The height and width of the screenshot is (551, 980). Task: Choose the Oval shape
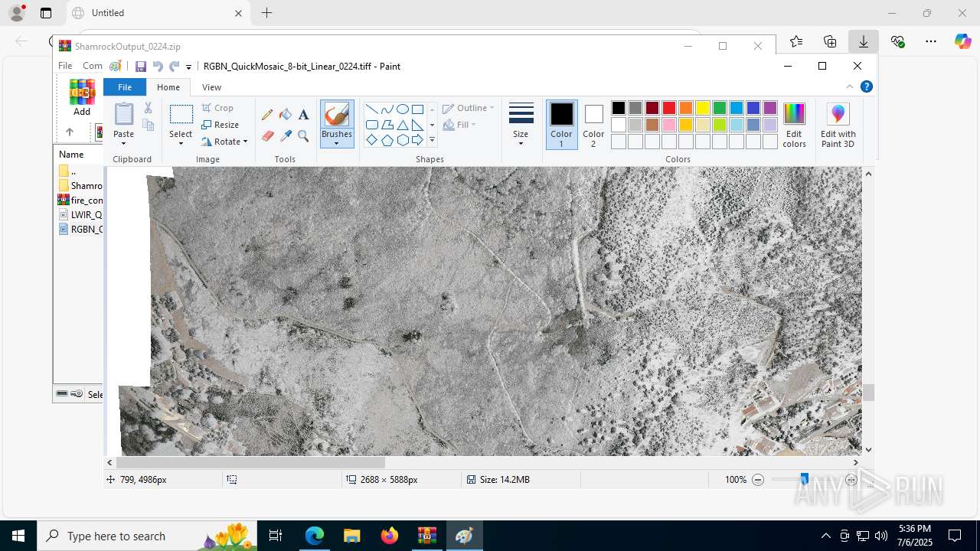[x=402, y=109]
